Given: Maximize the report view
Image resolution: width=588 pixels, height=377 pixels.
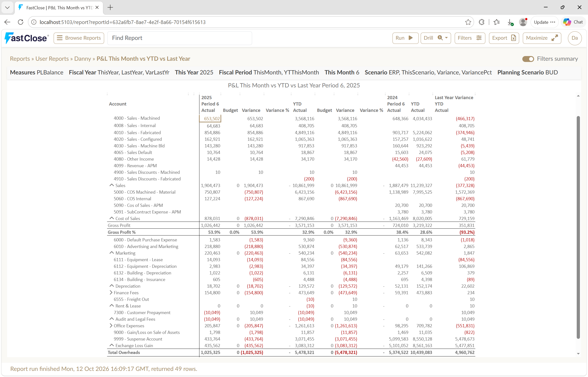Looking at the screenshot, I should 542,38.
